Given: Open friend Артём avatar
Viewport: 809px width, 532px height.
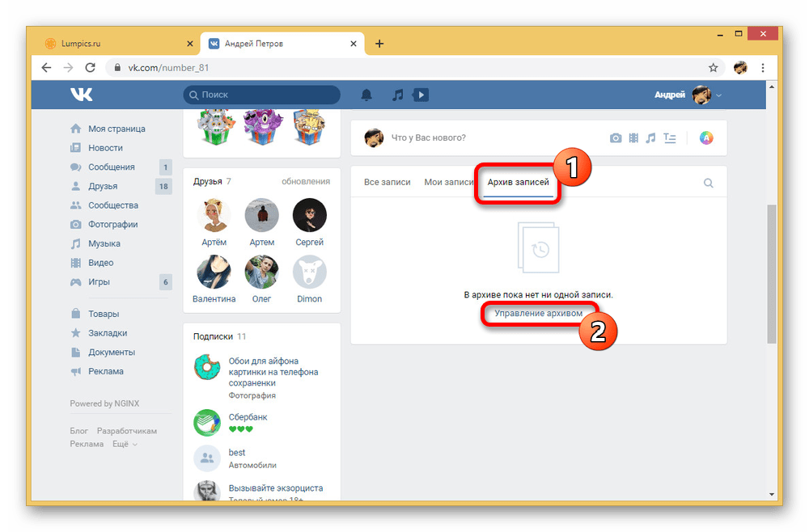Looking at the screenshot, I should tap(214, 215).
